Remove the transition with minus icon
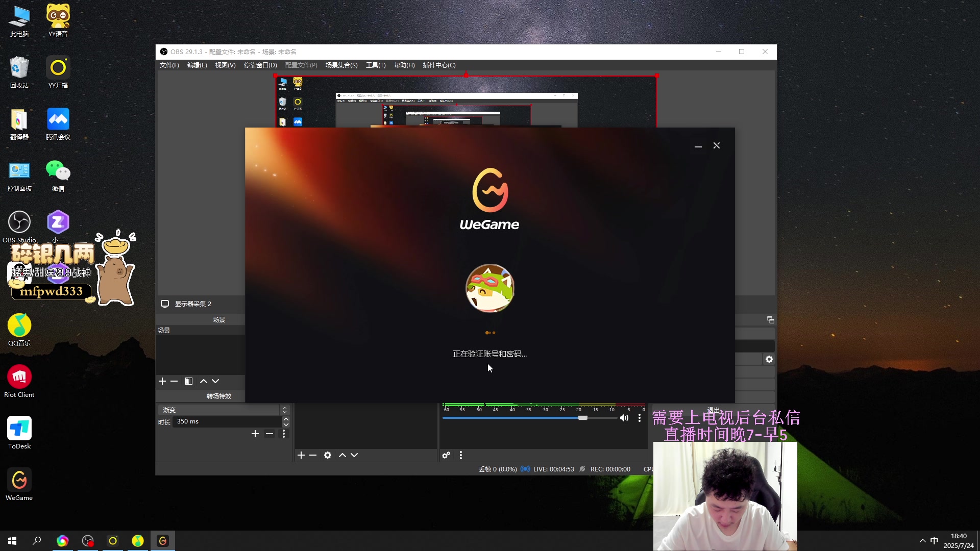980x551 pixels. pos(269,434)
